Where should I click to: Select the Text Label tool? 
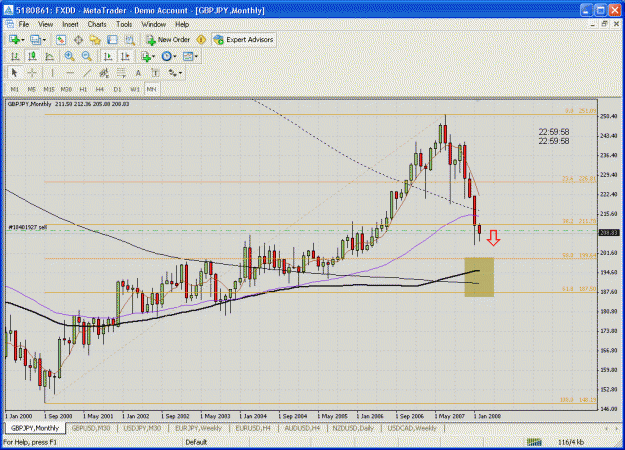coord(155,73)
